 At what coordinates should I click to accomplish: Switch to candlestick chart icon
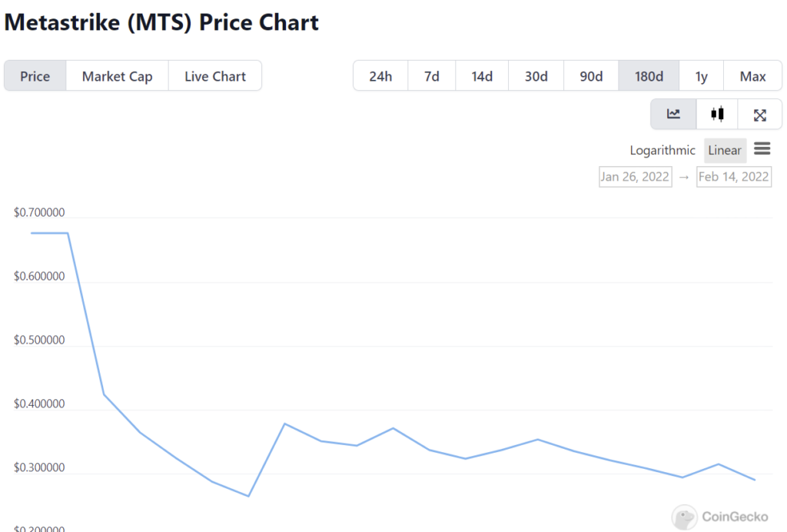point(717,115)
